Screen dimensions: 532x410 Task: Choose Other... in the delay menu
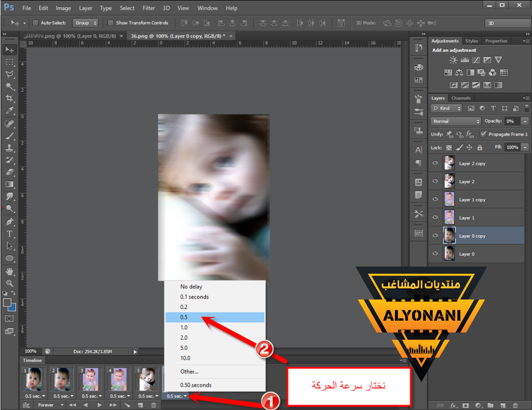click(x=190, y=371)
